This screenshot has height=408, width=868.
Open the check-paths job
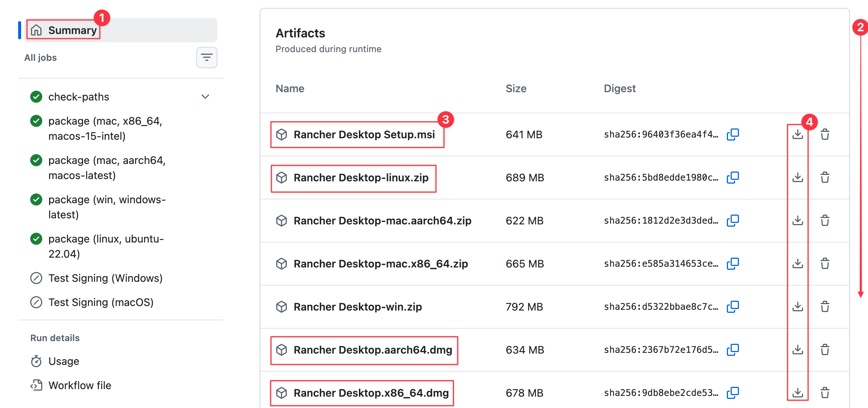pyautogui.click(x=78, y=97)
